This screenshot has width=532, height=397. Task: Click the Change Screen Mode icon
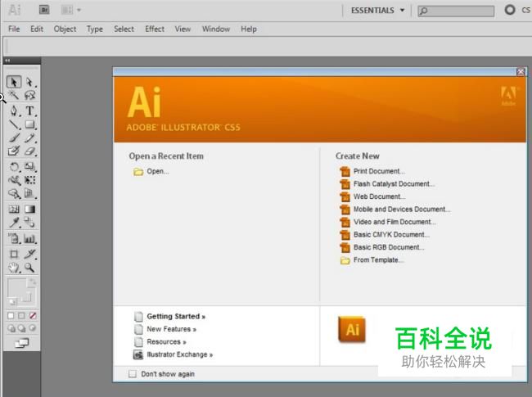22,344
